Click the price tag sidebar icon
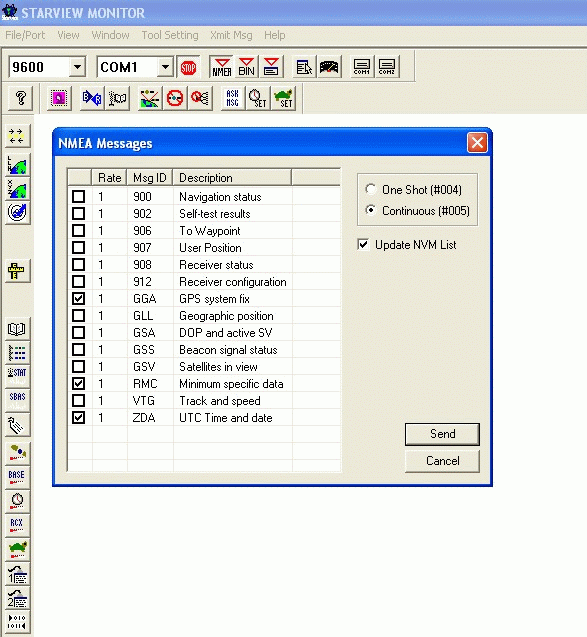Screen dimensions: 587x637 pos(17,425)
